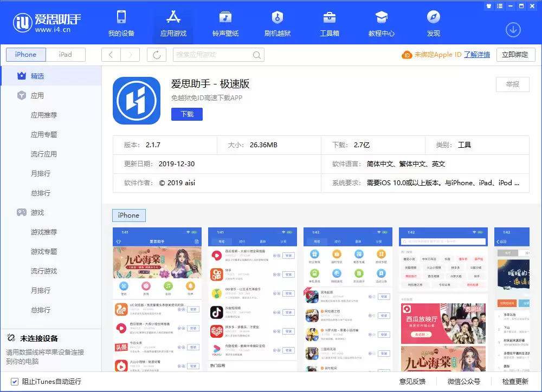
Task: Click the 精选 crown icon in sidebar
Action: (x=22, y=76)
